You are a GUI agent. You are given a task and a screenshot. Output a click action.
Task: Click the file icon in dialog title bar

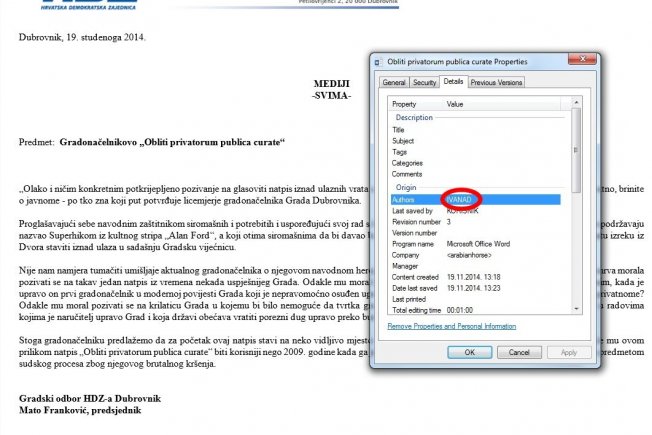[x=377, y=62]
